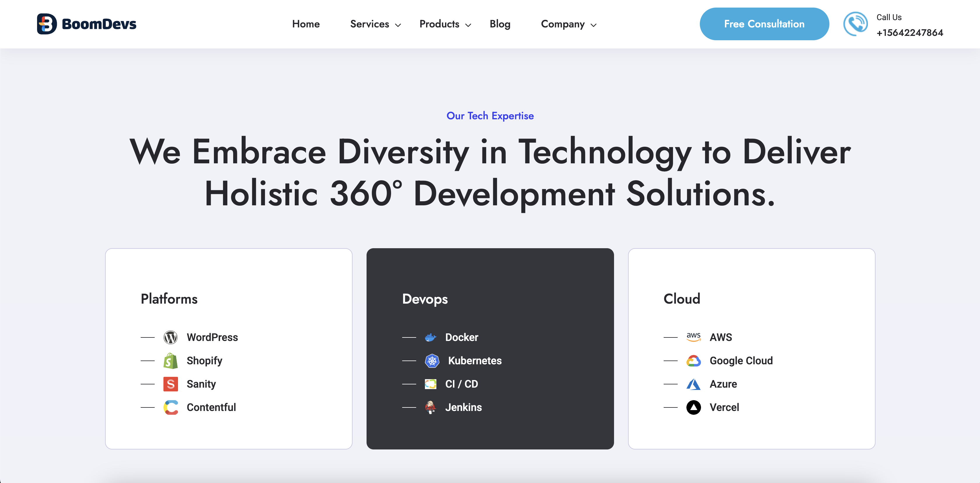Select the Shopify label

pos(204,360)
